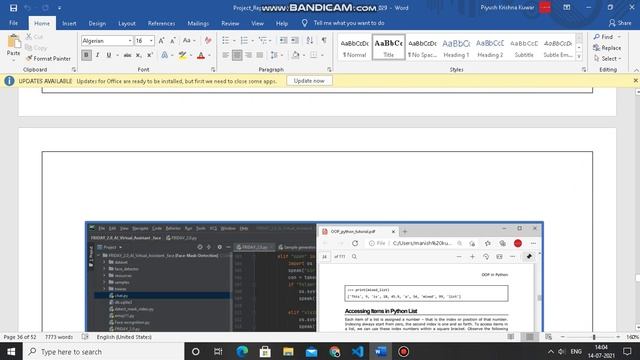Open the Font dialog launcher
640x360 pixels.
click(x=213, y=70)
